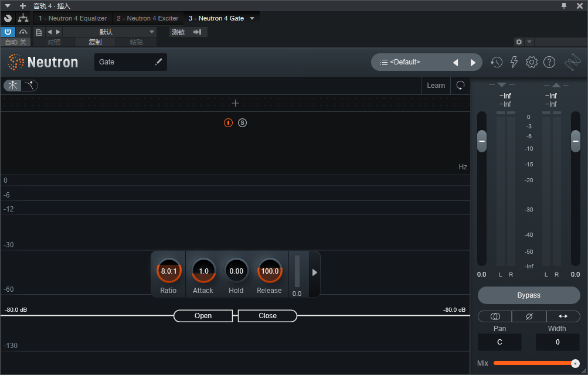Open the title bar menu triangle
This screenshot has width=588, height=375.
(8, 6)
